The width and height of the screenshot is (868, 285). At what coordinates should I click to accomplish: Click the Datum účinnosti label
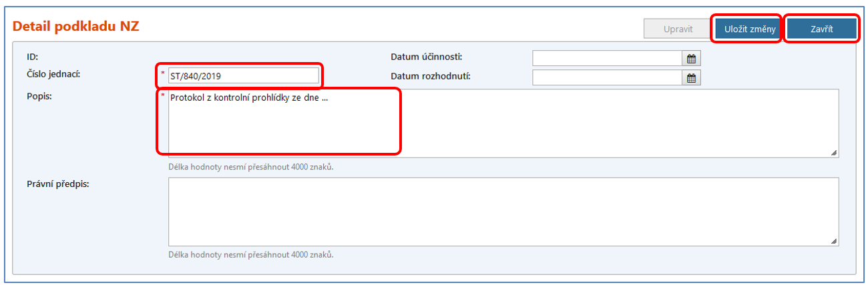coord(427,57)
